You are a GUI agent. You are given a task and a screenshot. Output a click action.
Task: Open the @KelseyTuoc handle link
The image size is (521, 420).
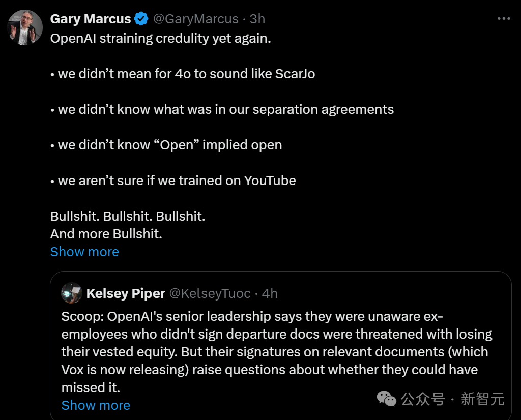point(210,293)
